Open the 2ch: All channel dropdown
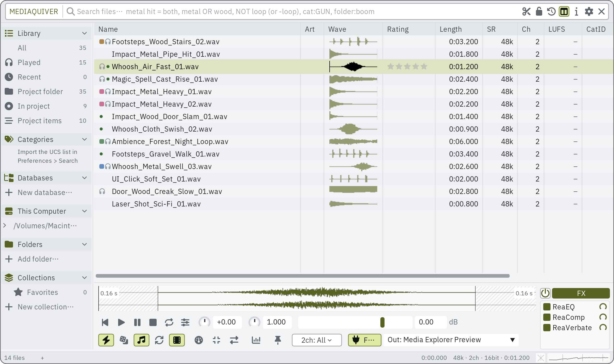The width and height of the screenshot is (614, 364). point(317,340)
